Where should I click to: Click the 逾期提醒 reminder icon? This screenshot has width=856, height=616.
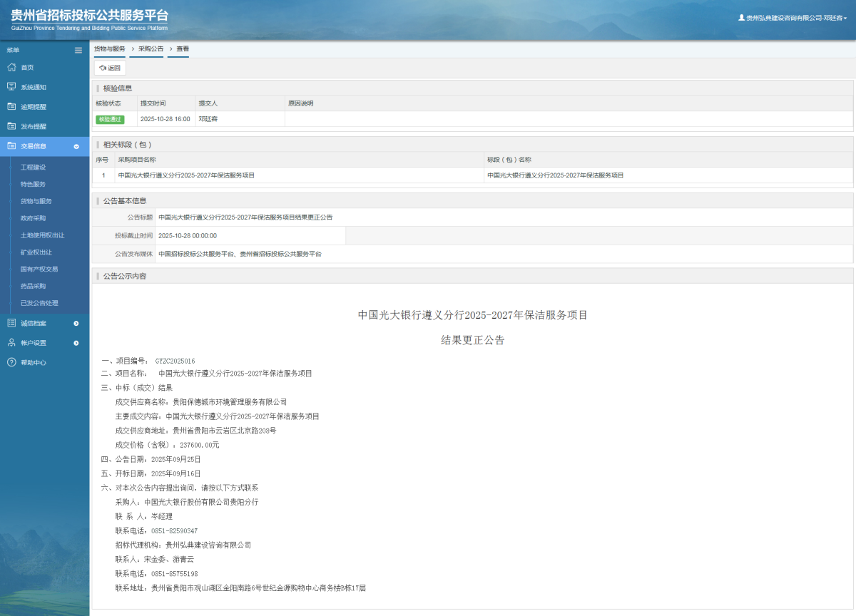[11, 106]
